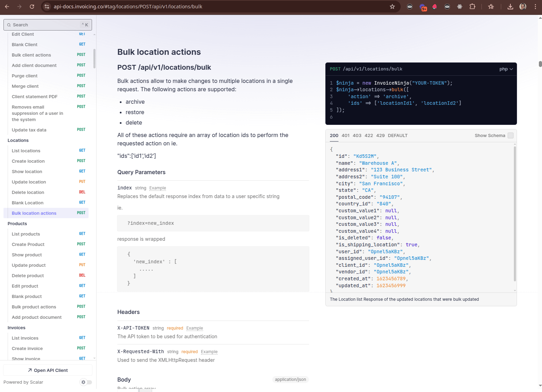Image resolution: width=542 pixels, height=392 pixels.
Task: Go back to the previous page
Action: point(7,7)
